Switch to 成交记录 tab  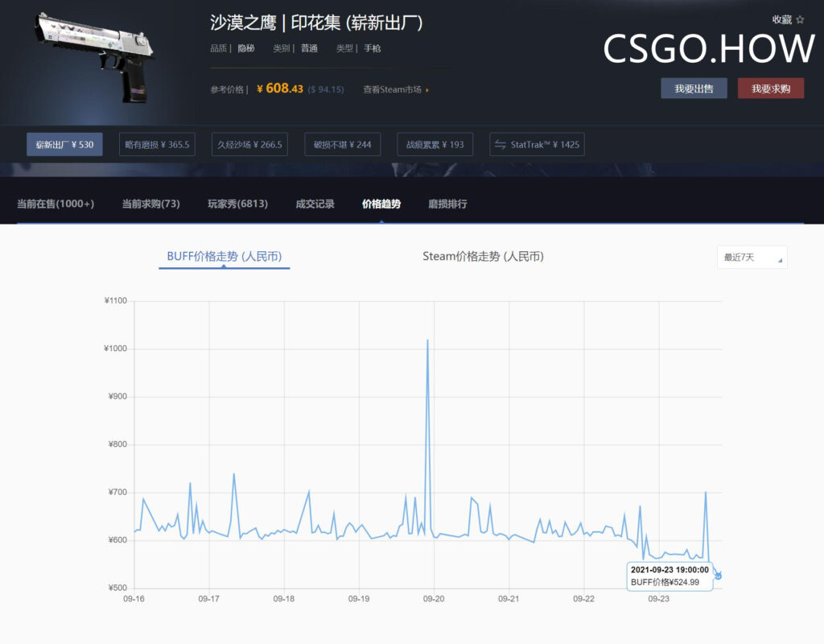315,204
